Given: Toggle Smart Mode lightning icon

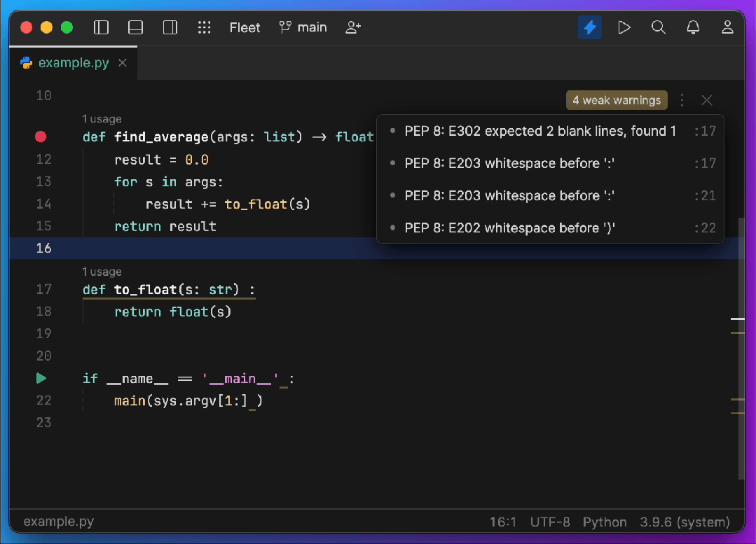Looking at the screenshot, I should tap(590, 27).
